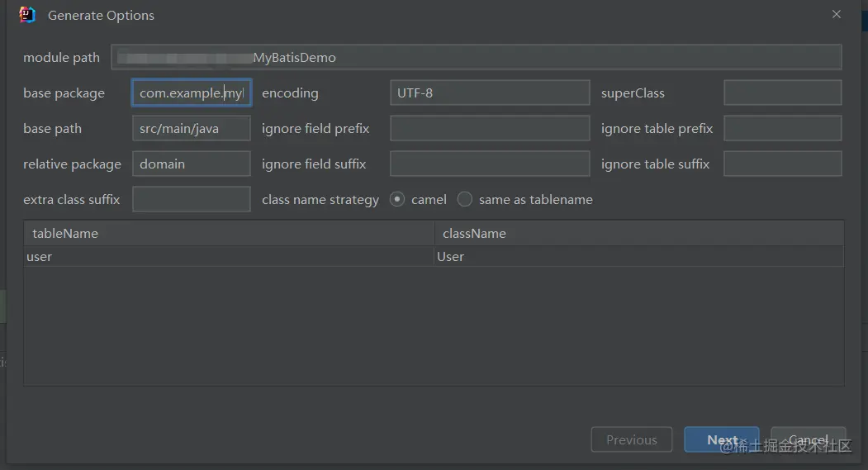The width and height of the screenshot is (868, 470).
Task: Click the 'base path' label
Action: point(52,128)
